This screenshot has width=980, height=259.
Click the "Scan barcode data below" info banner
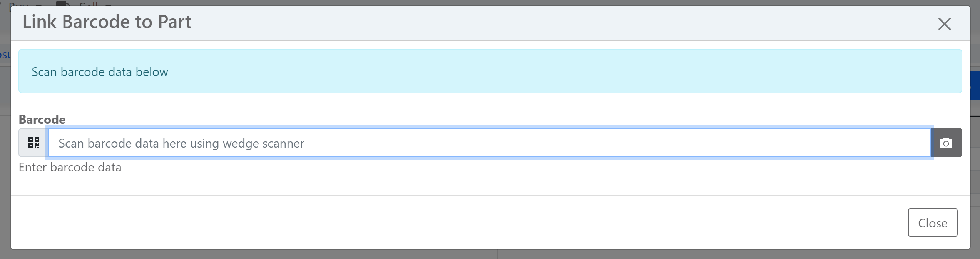[x=100, y=72]
